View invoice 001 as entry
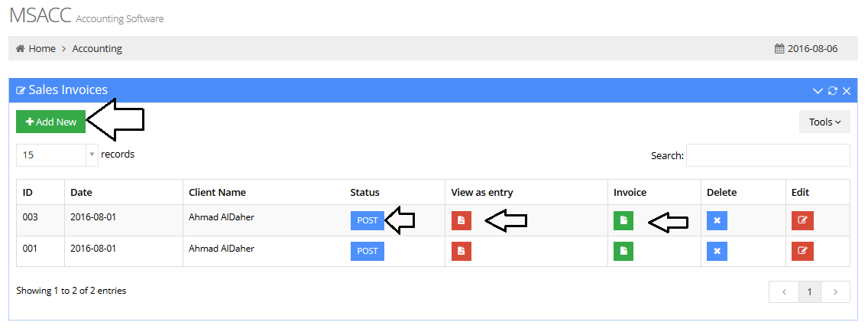Viewport: 868px width, 332px height. [462, 251]
